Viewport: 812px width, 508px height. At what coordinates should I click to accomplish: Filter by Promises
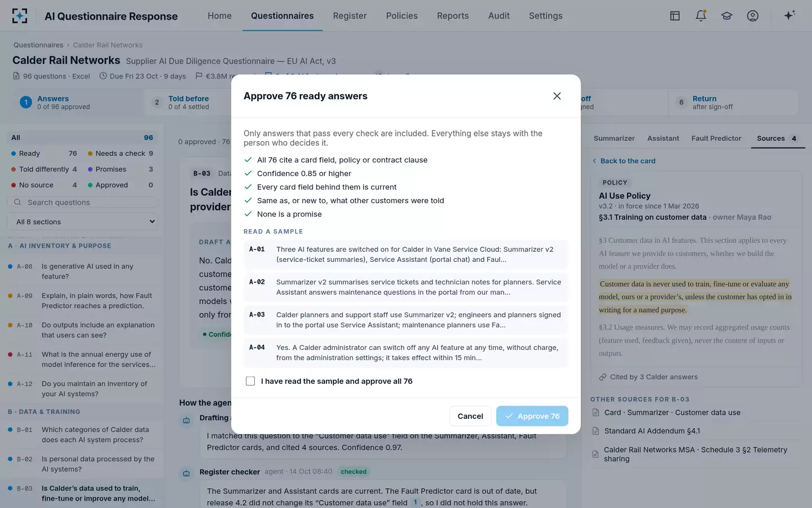[x=120, y=169]
